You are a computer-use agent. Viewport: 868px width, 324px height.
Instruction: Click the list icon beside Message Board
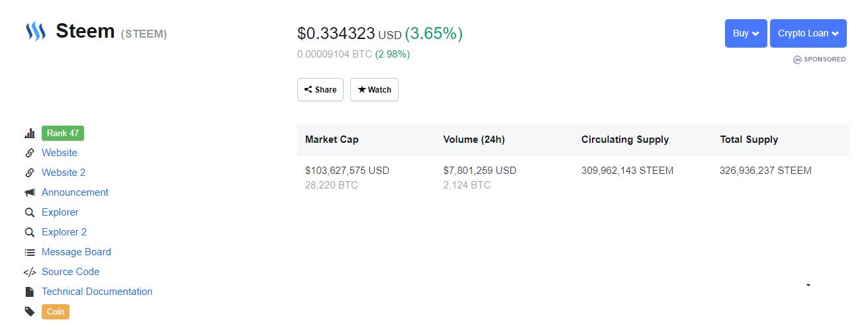point(29,252)
